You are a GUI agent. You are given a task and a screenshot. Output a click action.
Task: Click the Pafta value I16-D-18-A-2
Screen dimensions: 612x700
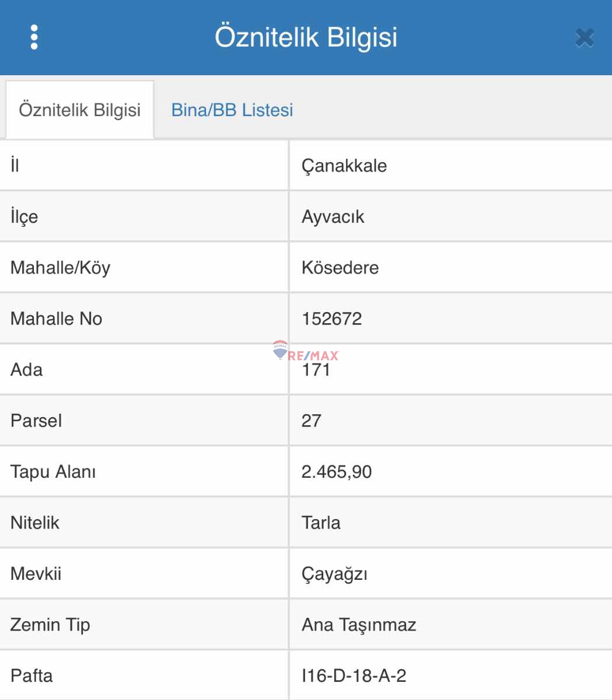pyautogui.click(x=354, y=676)
